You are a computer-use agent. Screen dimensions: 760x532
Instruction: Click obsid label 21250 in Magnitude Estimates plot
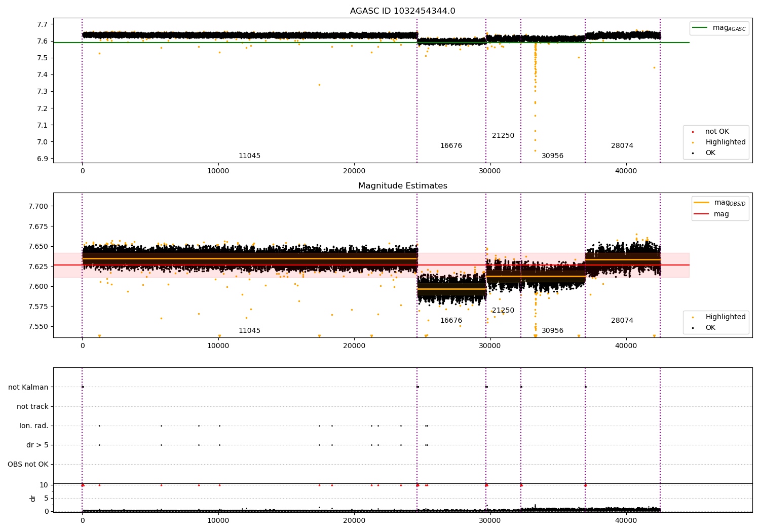(x=503, y=311)
